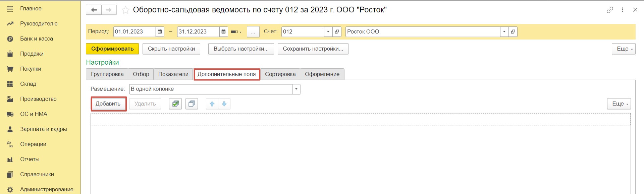Switch to the Сортировка tab
Image resolution: width=644 pixels, height=194 pixels.
click(x=280, y=74)
